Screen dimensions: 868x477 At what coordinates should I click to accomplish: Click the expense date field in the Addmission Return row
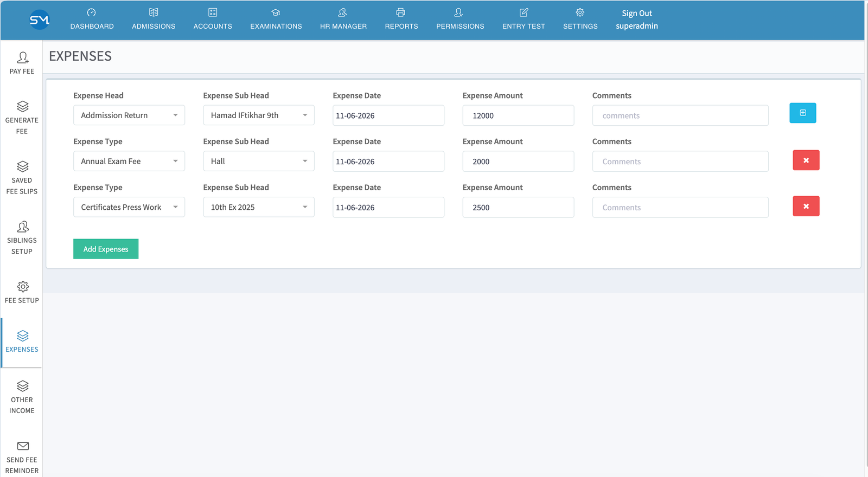388,115
